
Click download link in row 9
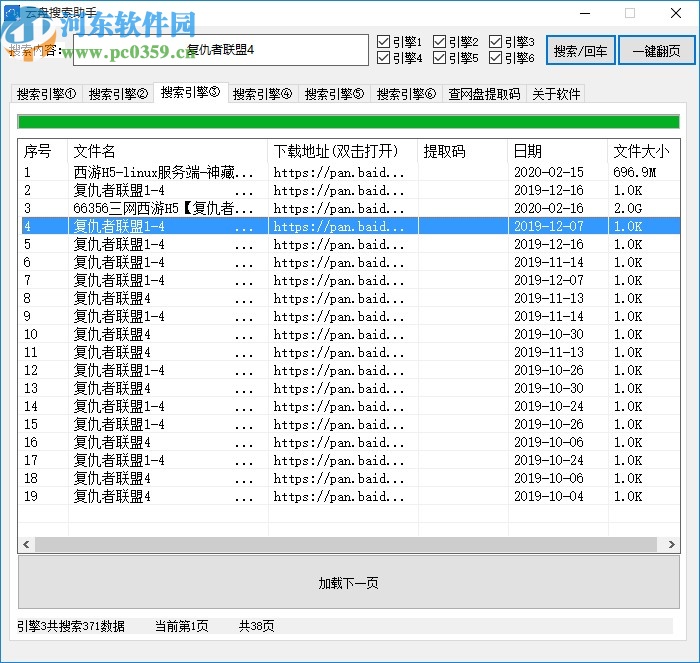[x=339, y=316]
